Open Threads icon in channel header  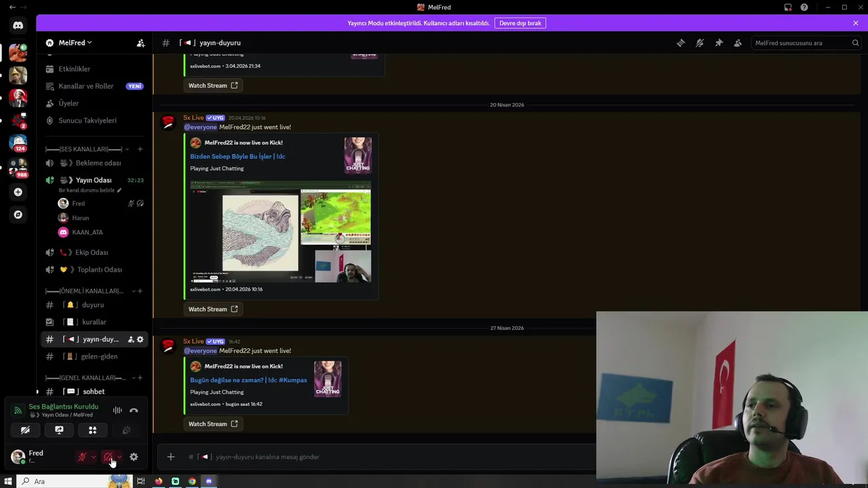click(x=681, y=43)
